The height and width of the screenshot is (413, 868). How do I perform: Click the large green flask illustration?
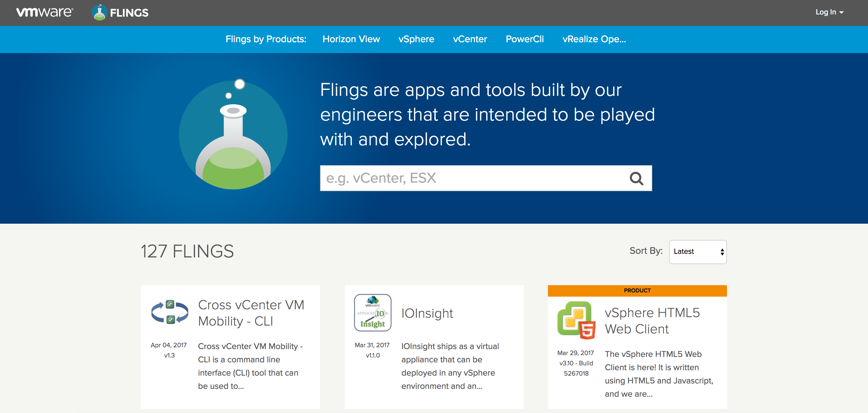coord(233,134)
